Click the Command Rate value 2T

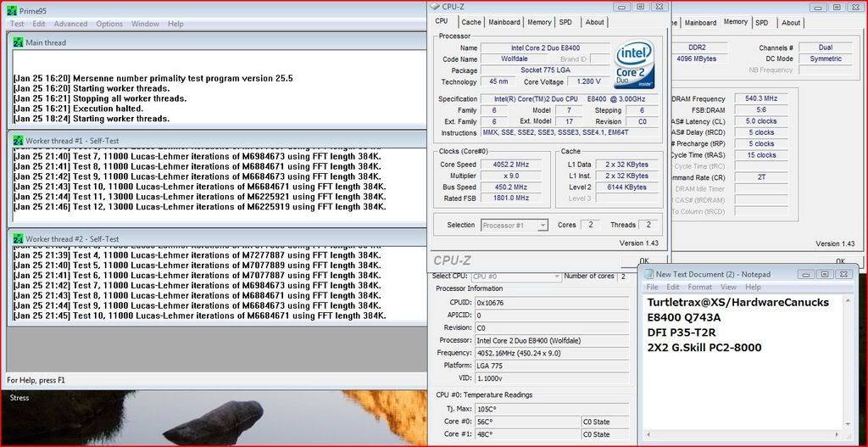coord(761,178)
